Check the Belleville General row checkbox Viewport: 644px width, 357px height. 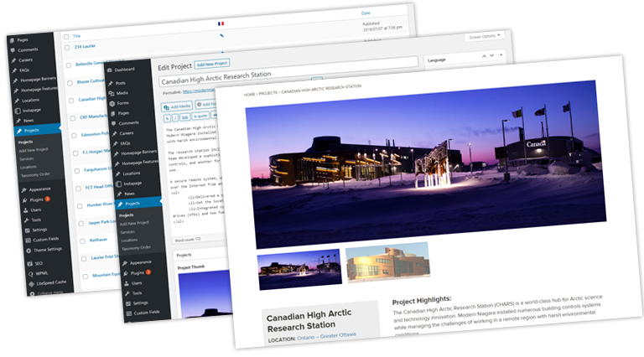point(68,65)
